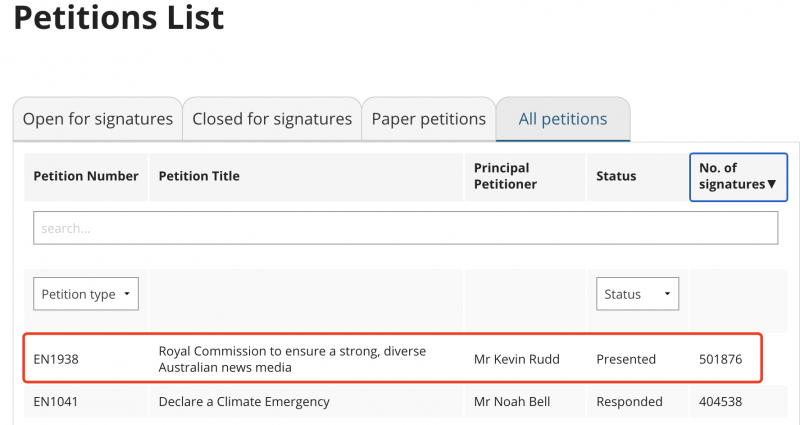Switch to the Open for signatures tab
800x425 pixels.
point(97,119)
